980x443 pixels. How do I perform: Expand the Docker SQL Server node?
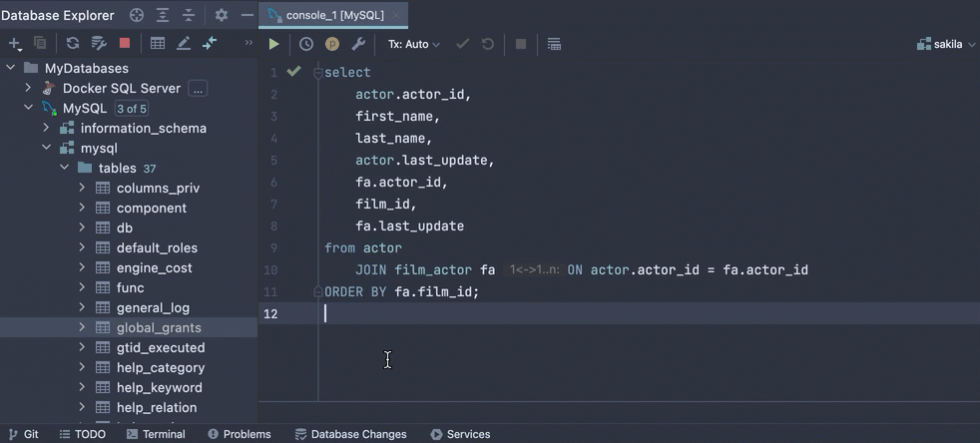[x=28, y=88]
